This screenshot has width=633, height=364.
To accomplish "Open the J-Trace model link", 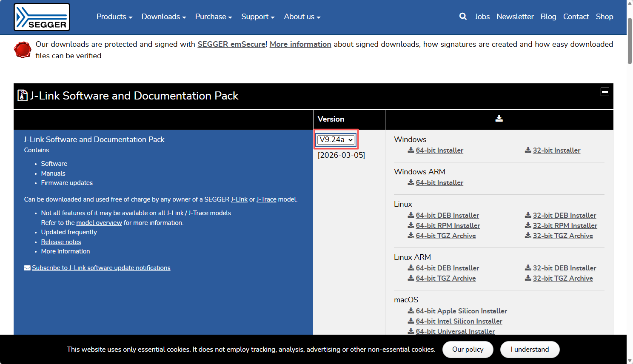I will [x=266, y=199].
